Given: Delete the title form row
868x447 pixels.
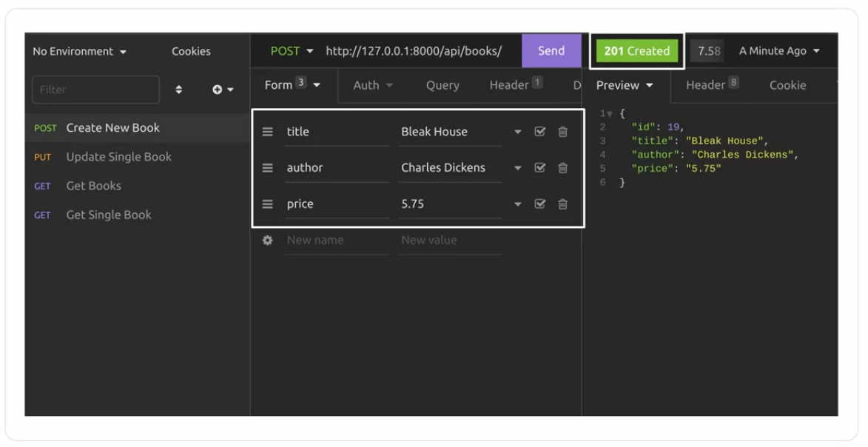Looking at the screenshot, I should (x=562, y=132).
